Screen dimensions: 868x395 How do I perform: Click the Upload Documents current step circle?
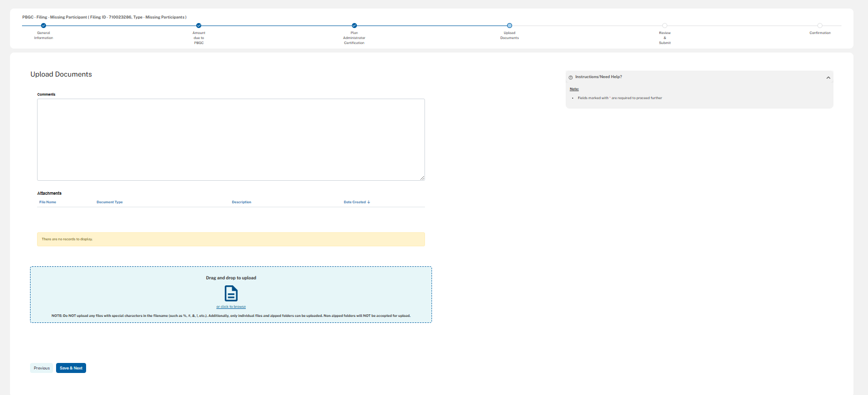coord(510,26)
